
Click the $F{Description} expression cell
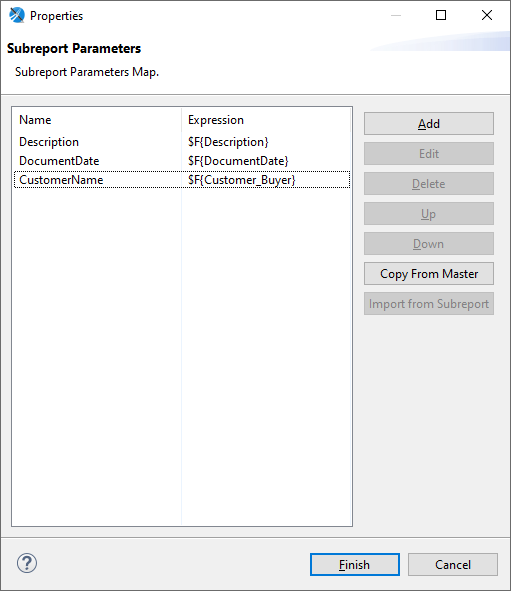[228, 142]
